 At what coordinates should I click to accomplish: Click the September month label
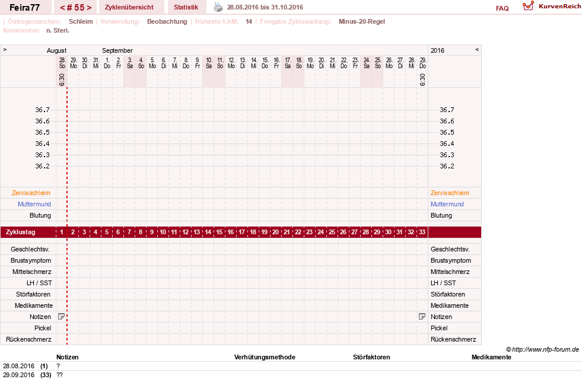tap(117, 50)
